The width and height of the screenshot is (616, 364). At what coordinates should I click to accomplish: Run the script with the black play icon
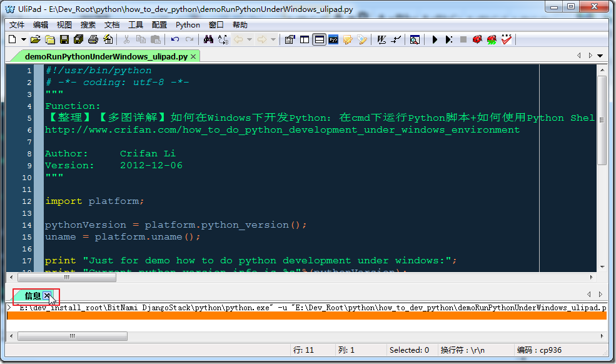click(435, 39)
